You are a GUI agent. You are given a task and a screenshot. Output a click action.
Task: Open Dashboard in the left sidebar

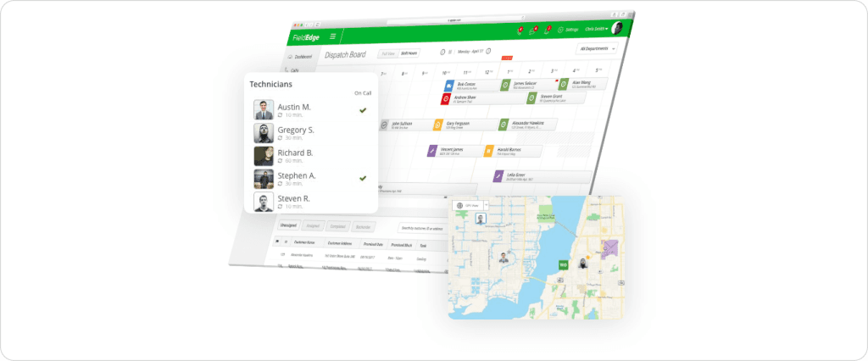pos(299,57)
